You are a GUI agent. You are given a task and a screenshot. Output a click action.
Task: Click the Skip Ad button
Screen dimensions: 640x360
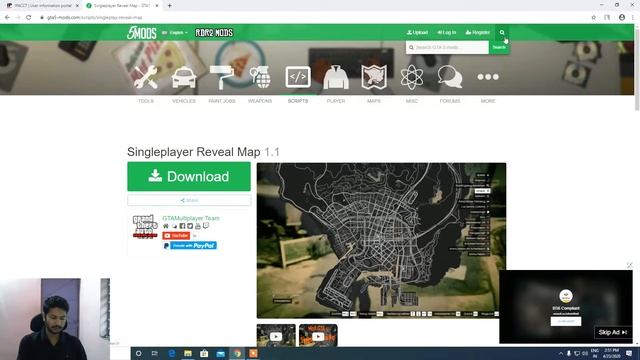[613, 333]
